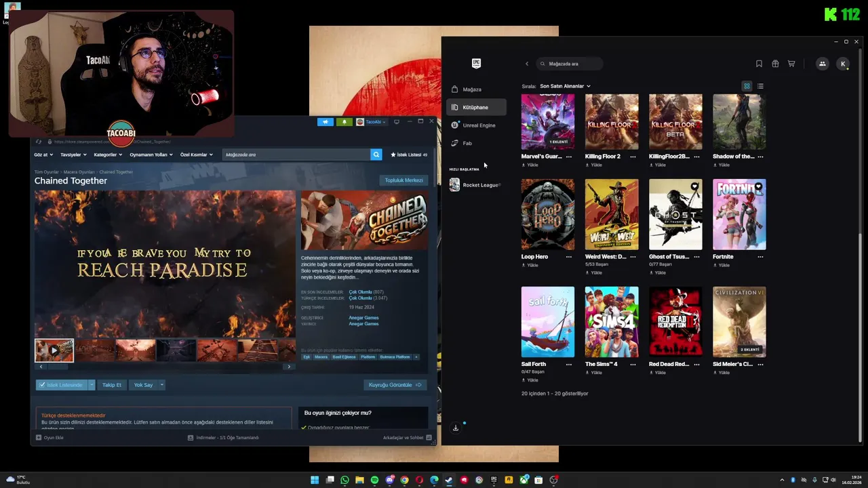
Task: Open '2 EKLENTİ' badge on Civilization VI
Action: tap(749, 350)
